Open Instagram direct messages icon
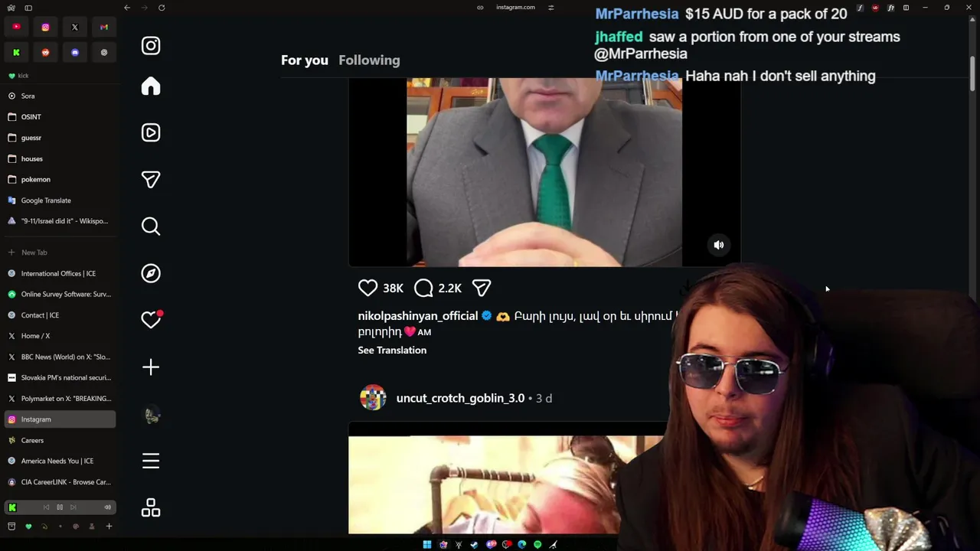This screenshot has height=551, width=980. click(x=151, y=179)
